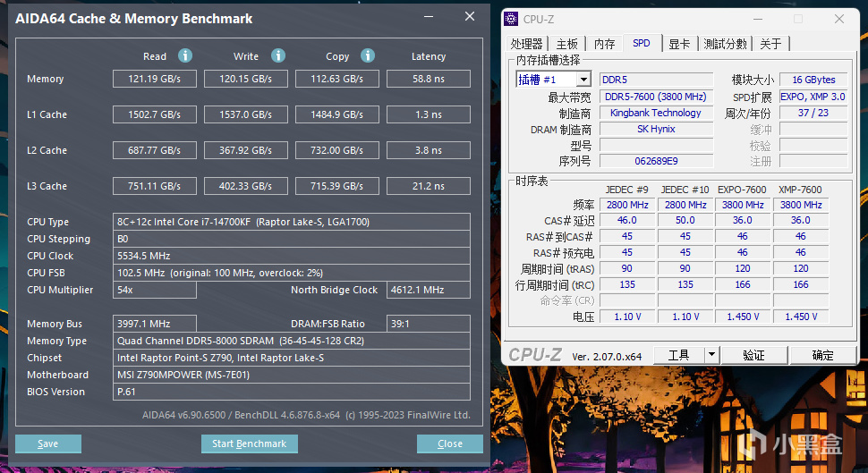868x473 pixels.
Task: Click Start Benchmark button
Action: (249, 443)
